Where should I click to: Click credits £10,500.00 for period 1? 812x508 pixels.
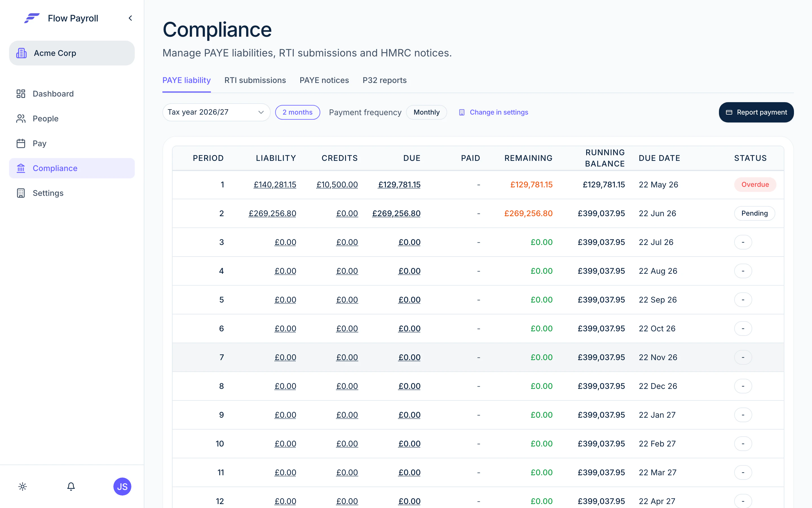coord(337,185)
